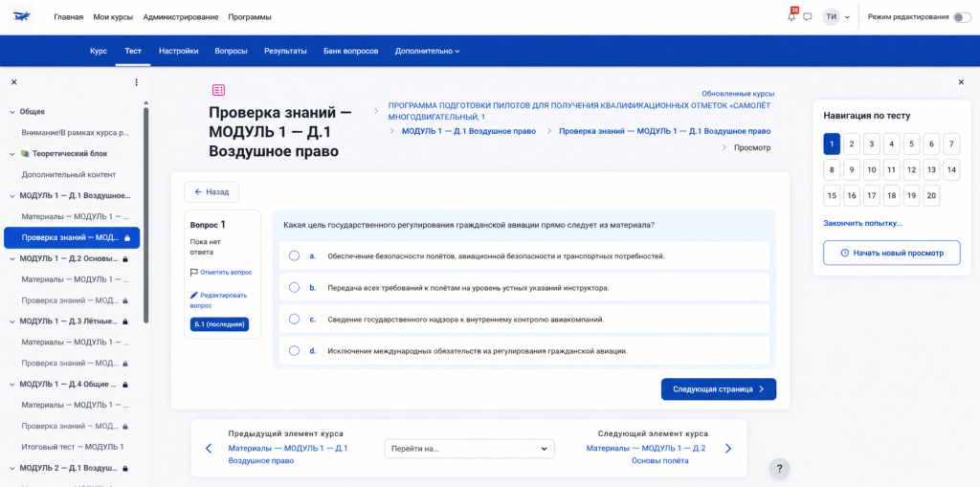Collapse МОДУЛЬ 1 — Д.1 Воздушное section

pos(11,196)
